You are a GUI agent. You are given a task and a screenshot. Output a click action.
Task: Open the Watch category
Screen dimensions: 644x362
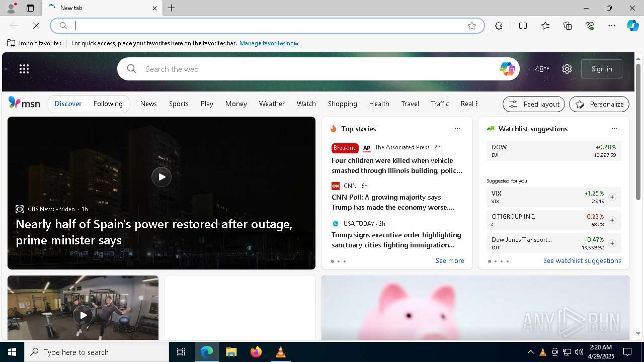(306, 104)
